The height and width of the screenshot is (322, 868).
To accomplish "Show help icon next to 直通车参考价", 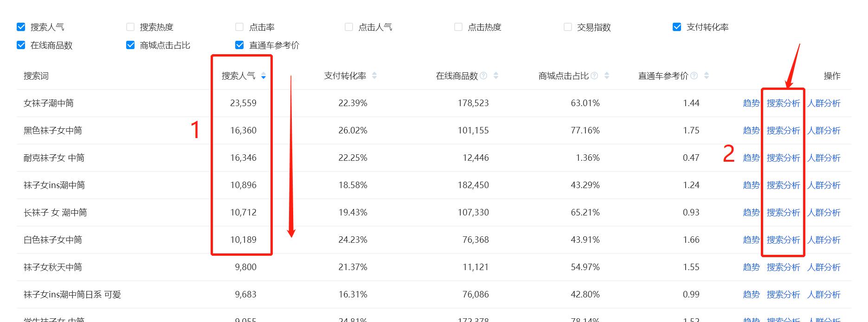I will [694, 76].
